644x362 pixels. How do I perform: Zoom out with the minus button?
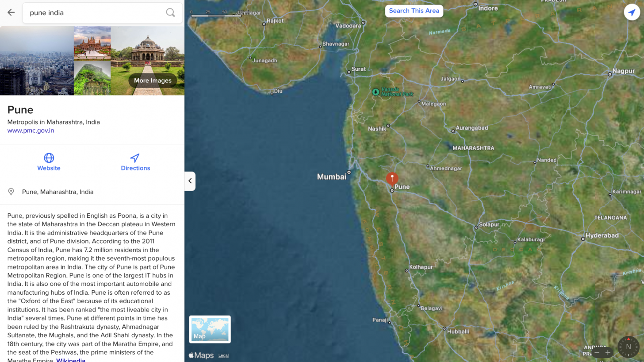(597, 353)
